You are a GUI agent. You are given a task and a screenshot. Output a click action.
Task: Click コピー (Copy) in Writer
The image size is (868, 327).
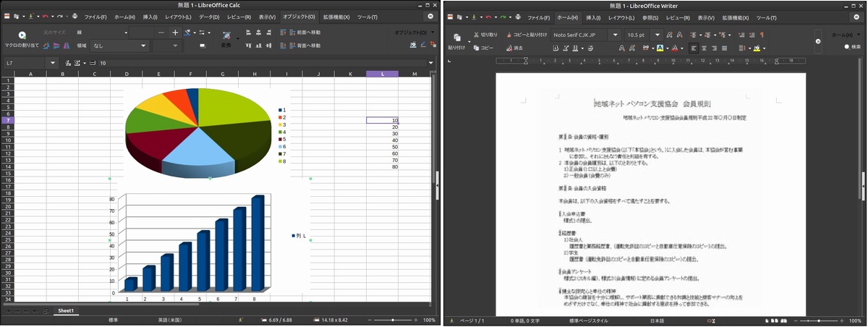(483, 48)
